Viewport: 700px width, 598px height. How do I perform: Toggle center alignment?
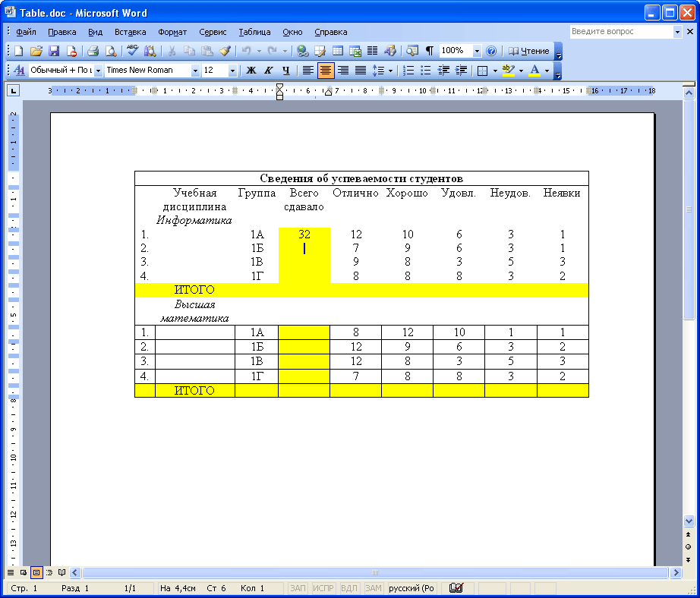click(x=326, y=70)
